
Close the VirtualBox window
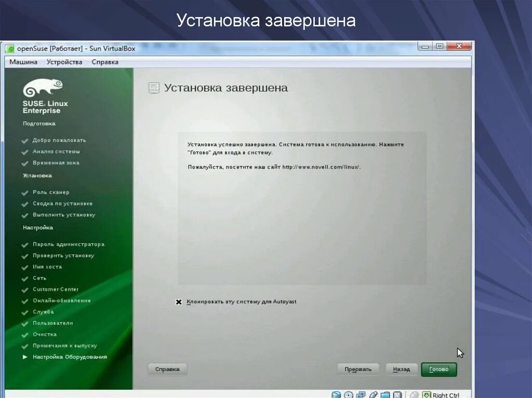pos(459,46)
